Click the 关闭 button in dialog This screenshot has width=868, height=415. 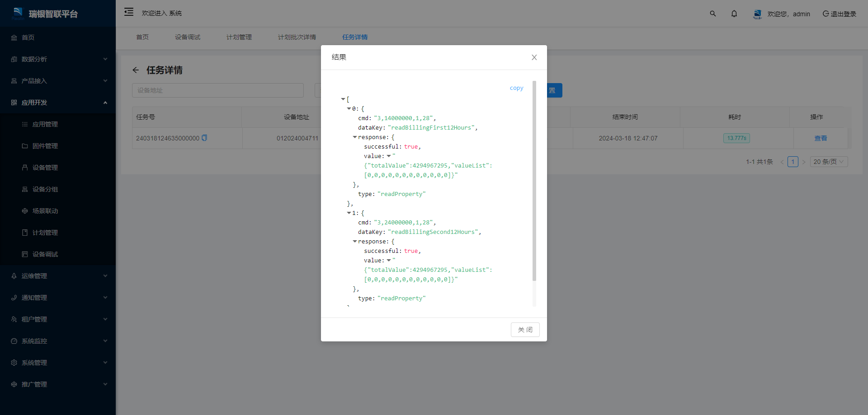pyautogui.click(x=525, y=330)
